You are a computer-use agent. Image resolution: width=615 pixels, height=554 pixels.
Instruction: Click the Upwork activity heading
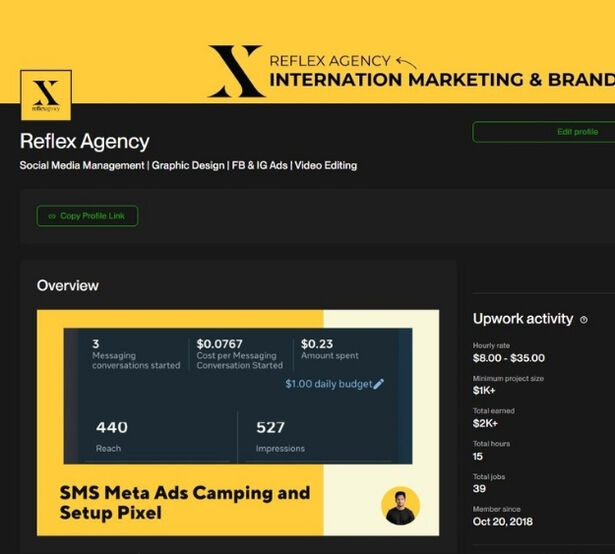pyautogui.click(x=523, y=319)
